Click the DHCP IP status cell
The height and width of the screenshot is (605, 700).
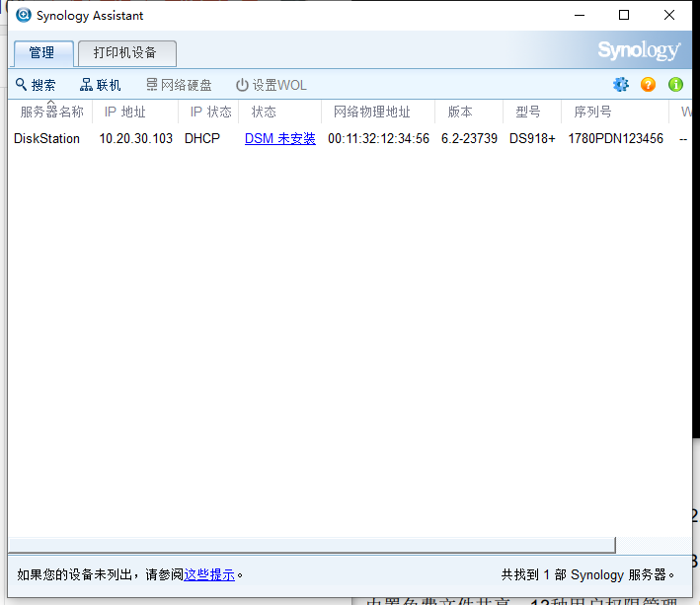pyautogui.click(x=202, y=139)
